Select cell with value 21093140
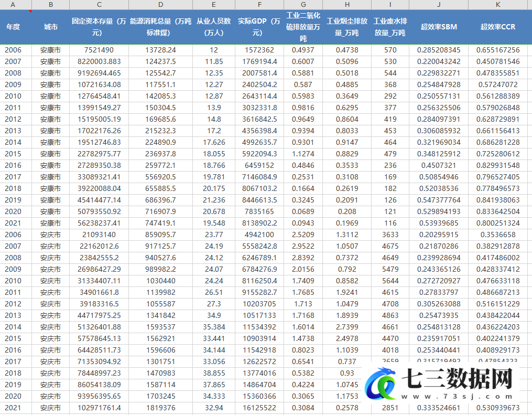This screenshot has width=532, height=415. [x=99, y=235]
